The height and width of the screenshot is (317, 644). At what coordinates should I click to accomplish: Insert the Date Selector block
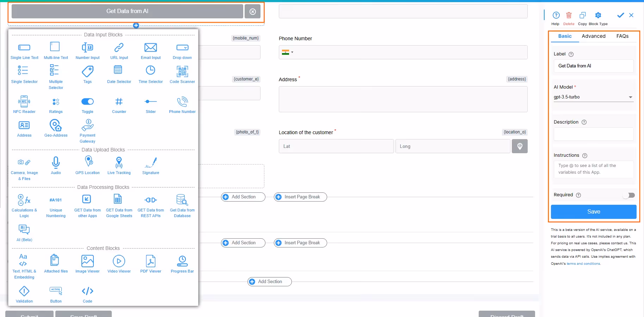coord(119,74)
